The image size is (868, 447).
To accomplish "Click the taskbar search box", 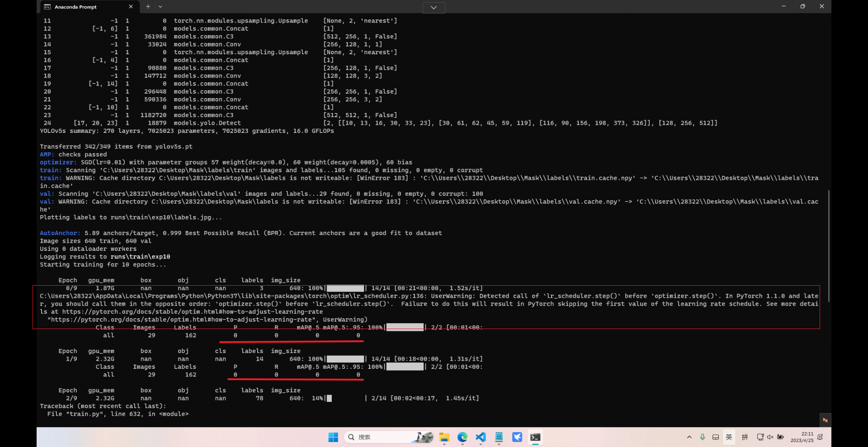I will coord(389,437).
